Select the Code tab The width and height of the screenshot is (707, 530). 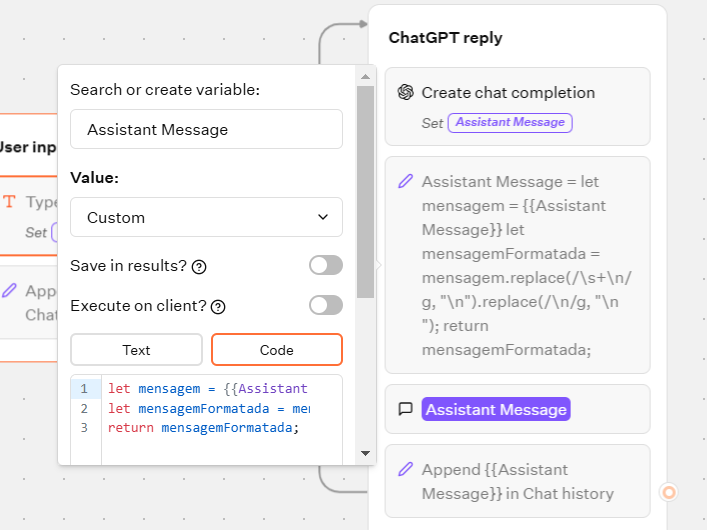tap(276, 350)
